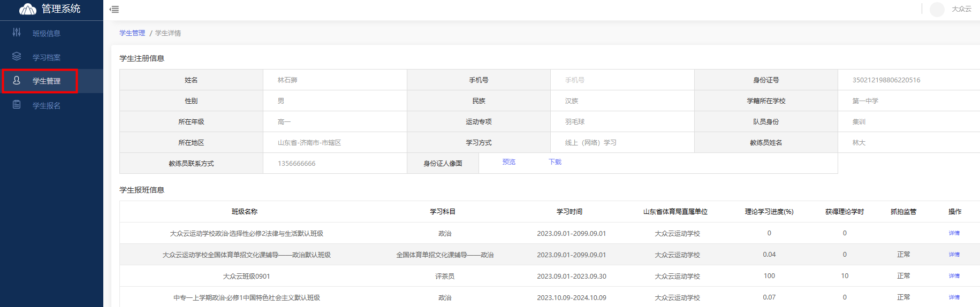Click the 大众云 username at top right
Screen dimensions: 980x307
click(961, 9)
